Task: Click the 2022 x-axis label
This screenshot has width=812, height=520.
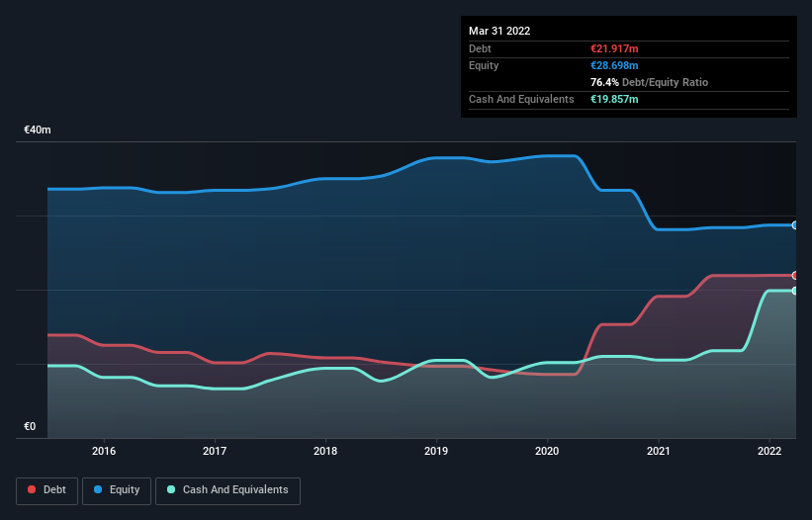Action: (769, 452)
